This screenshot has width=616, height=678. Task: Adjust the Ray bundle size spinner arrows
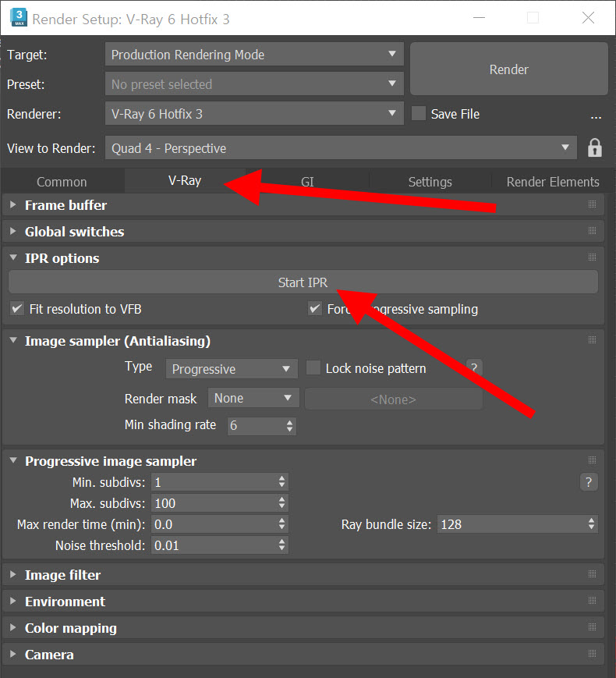click(x=591, y=524)
